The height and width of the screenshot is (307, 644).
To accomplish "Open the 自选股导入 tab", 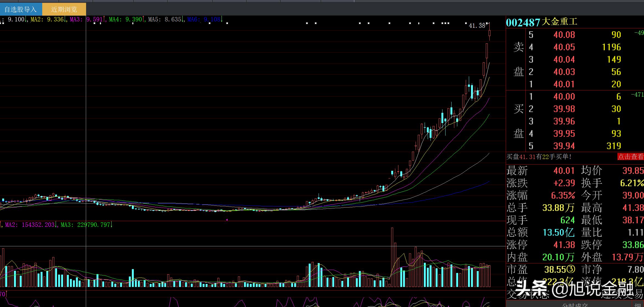I will (21, 9).
